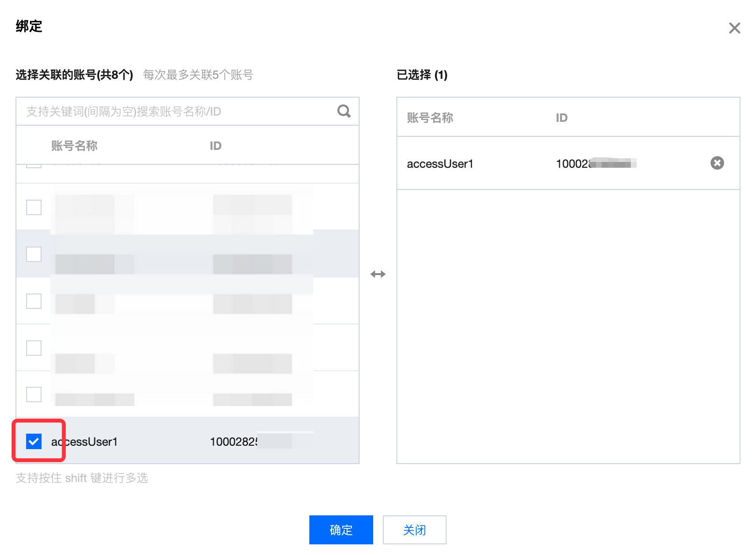
Task: Select the accessUser1 name in the left list
Action: 85,442
